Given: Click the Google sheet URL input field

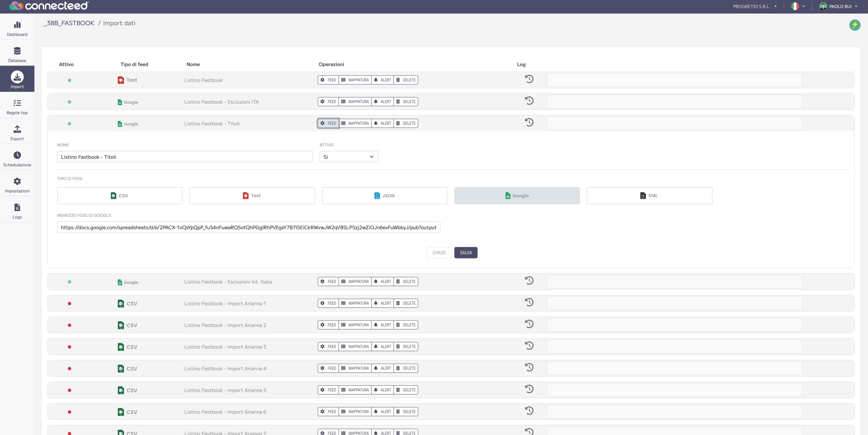Looking at the screenshot, I should coord(248,228).
